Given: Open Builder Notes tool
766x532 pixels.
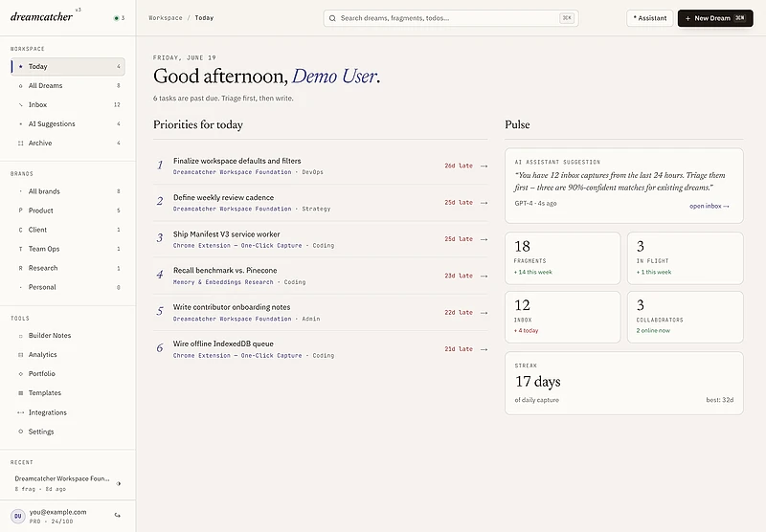Looking at the screenshot, I should (67, 335).
